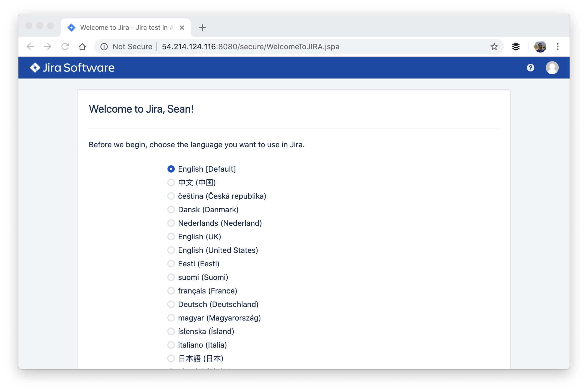The height and width of the screenshot is (392, 588).
Task: Select English (UK) radio button
Action: pos(171,237)
